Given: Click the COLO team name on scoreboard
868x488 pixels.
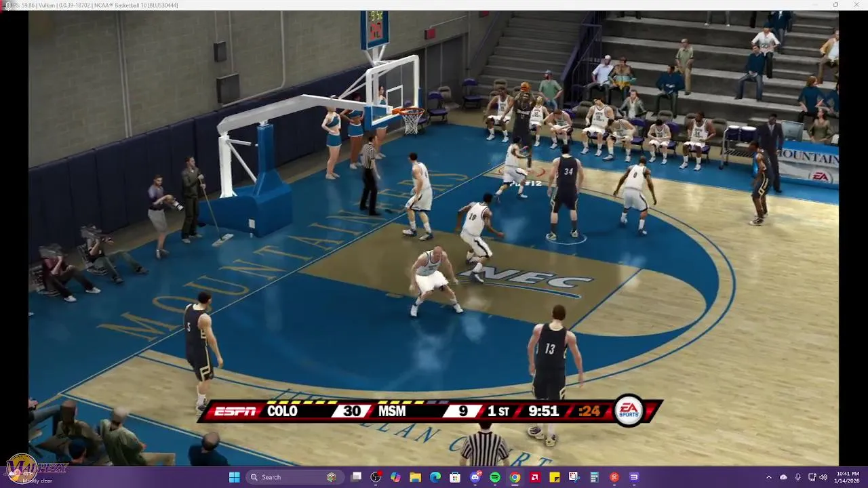Looking at the screenshot, I should tap(282, 411).
